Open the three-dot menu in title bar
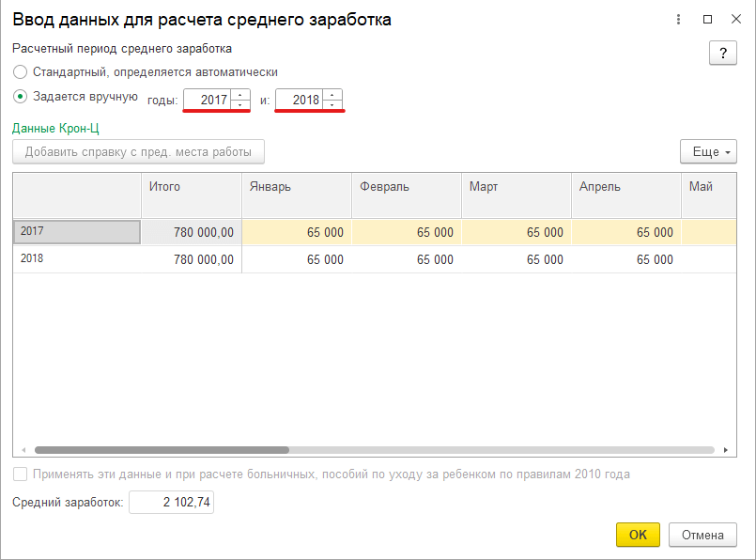The image size is (756, 560). pos(678,18)
